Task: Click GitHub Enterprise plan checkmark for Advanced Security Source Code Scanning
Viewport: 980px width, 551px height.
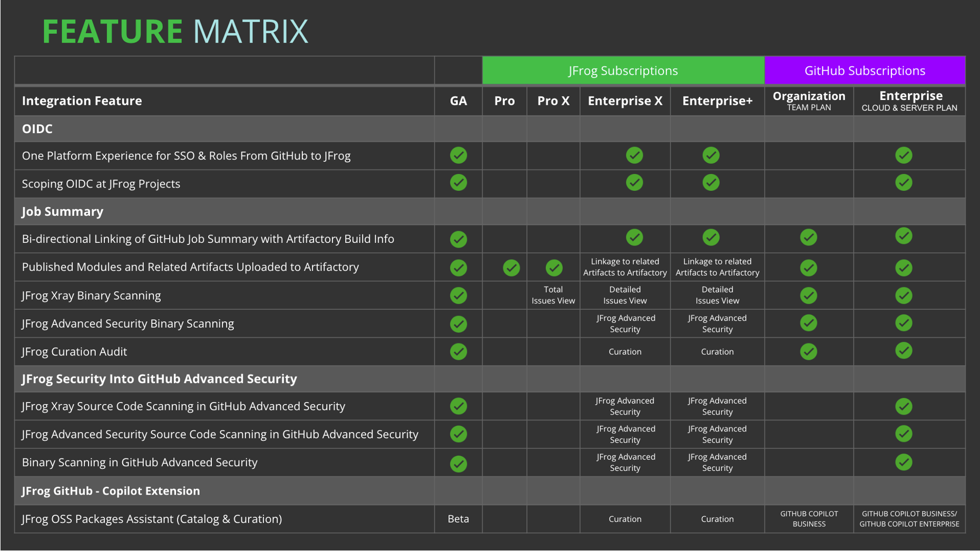Action: click(x=904, y=434)
